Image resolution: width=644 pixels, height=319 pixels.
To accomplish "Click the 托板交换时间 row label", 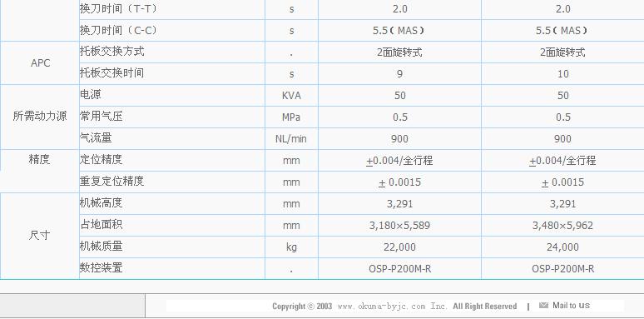I will tap(111, 73).
